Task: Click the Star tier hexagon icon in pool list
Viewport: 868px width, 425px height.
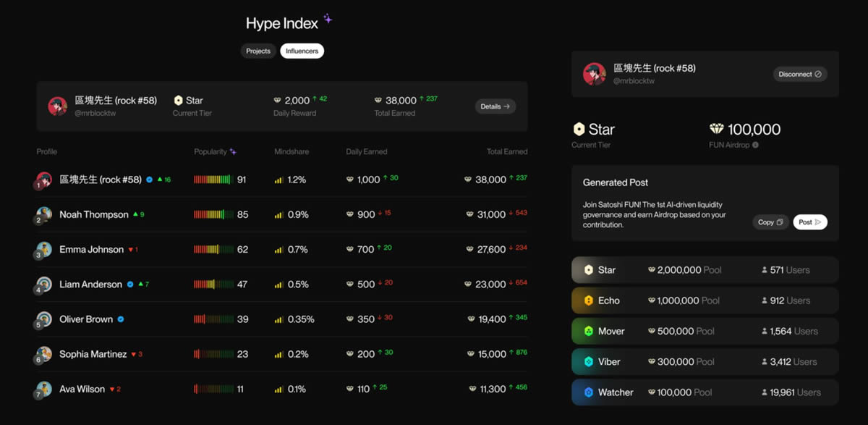Action: [x=589, y=270]
